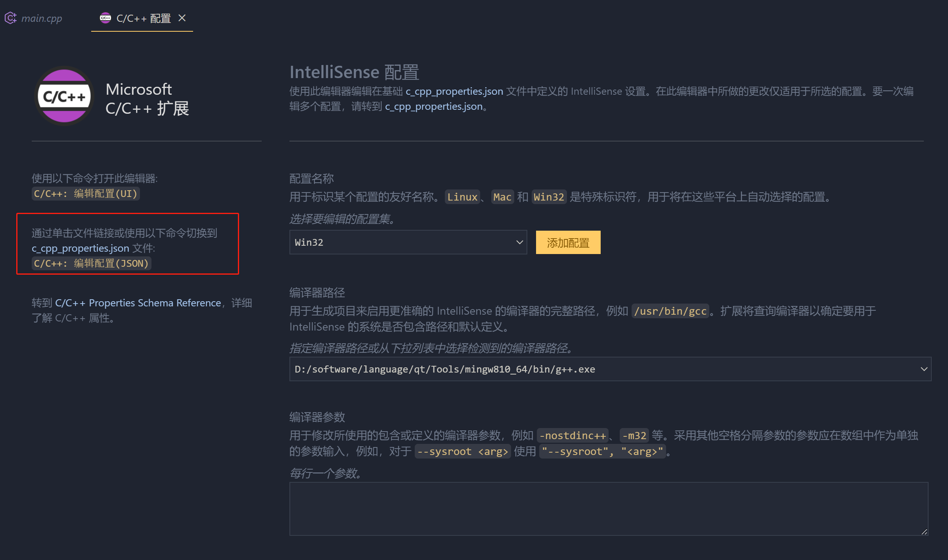Switch to the main.cpp tab
This screenshot has width=948, height=560.
click(x=41, y=18)
